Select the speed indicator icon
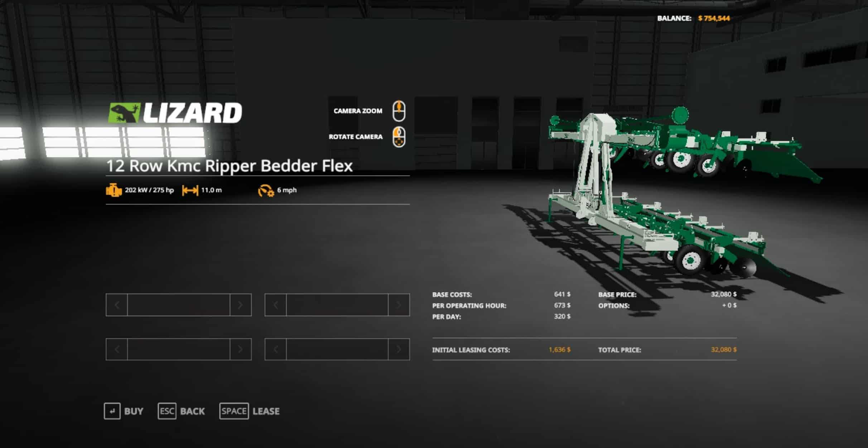 (264, 190)
